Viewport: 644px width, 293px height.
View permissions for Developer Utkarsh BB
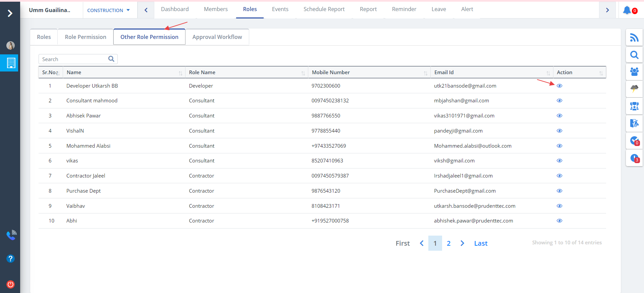tap(559, 86)
